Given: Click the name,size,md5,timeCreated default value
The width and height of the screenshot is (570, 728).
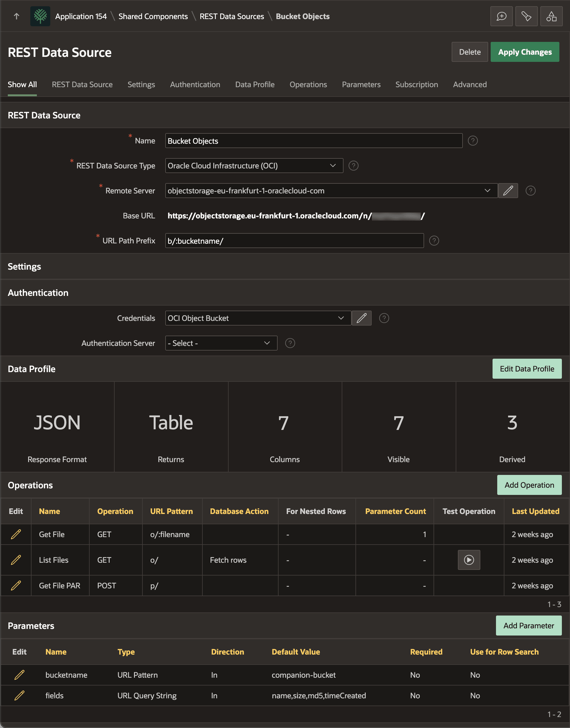Looking at the screenshot, I should (319, 696).
